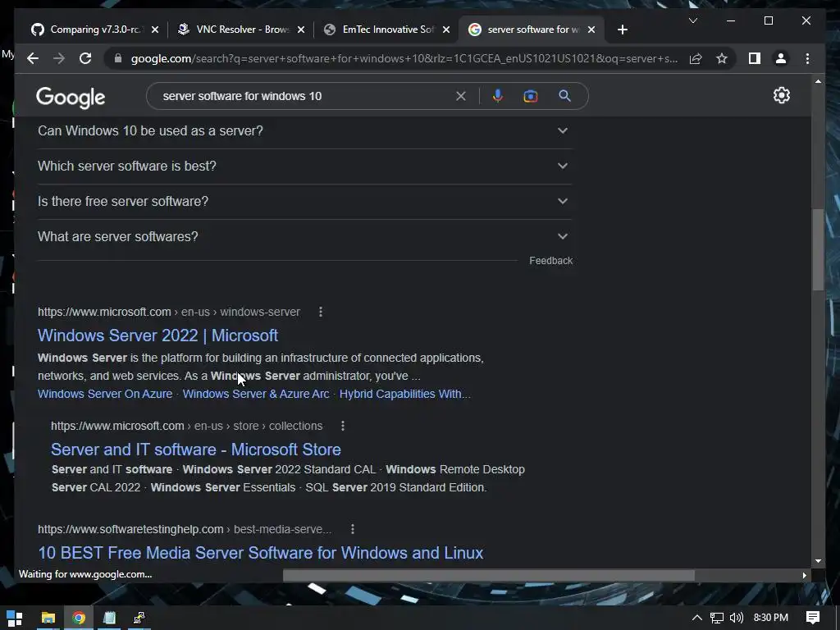Screen dimensions: 840x630
Task: Close the EmTec Innovative Software tab
Action: tap(446, 30)
